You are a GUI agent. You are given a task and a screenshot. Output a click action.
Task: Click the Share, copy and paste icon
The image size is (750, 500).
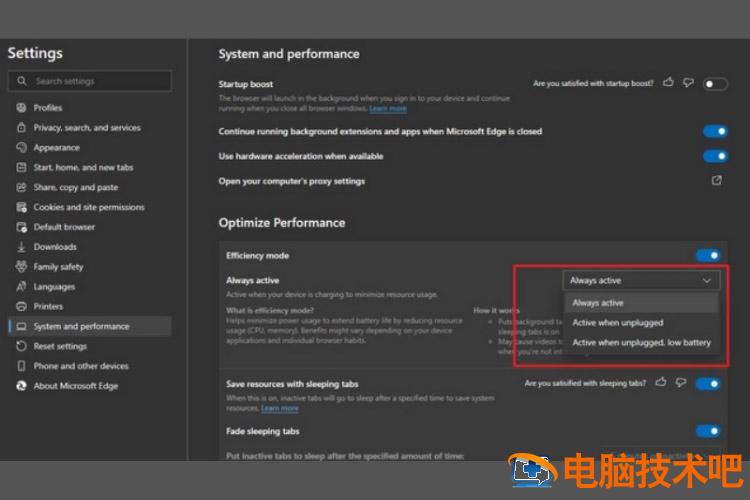[22, 187]
